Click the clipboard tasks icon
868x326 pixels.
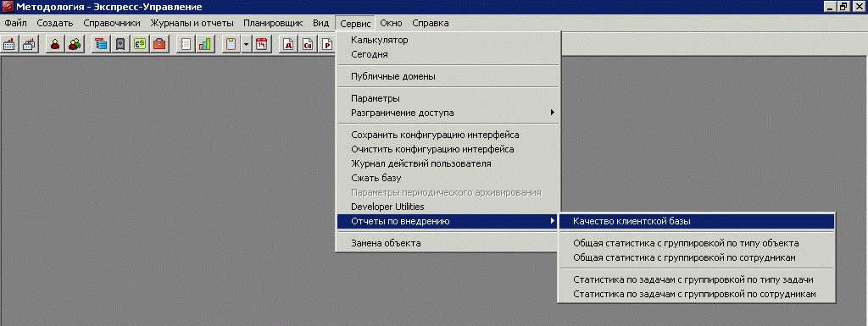click(231, 44)
